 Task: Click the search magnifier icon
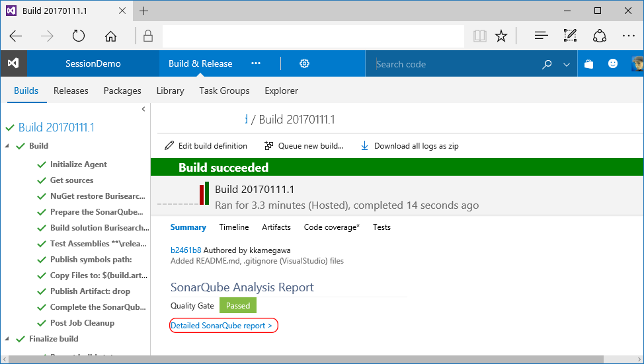(547, 65)
